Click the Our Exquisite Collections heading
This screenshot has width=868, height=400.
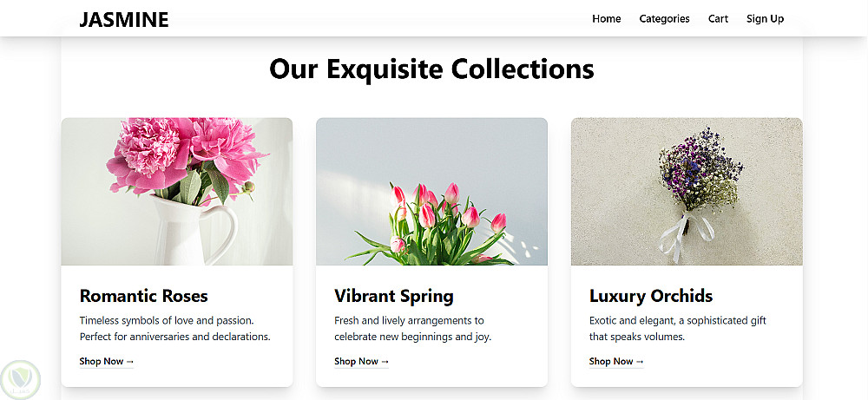coord(431,69)
